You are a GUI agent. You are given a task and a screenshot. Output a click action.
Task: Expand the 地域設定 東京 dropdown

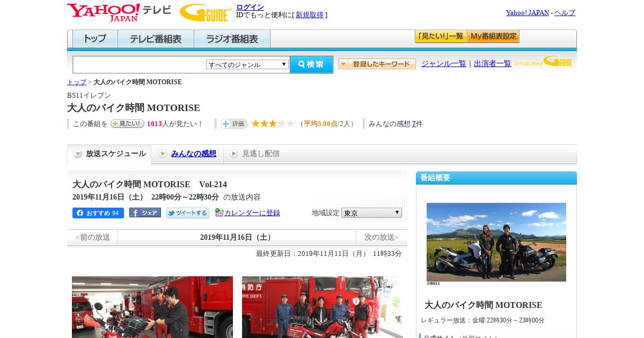point(371,213)
